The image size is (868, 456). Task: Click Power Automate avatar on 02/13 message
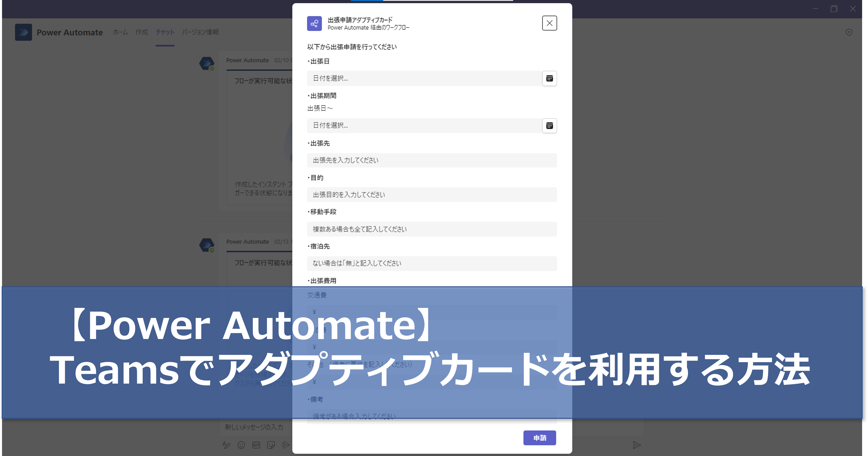pos(207,245)
